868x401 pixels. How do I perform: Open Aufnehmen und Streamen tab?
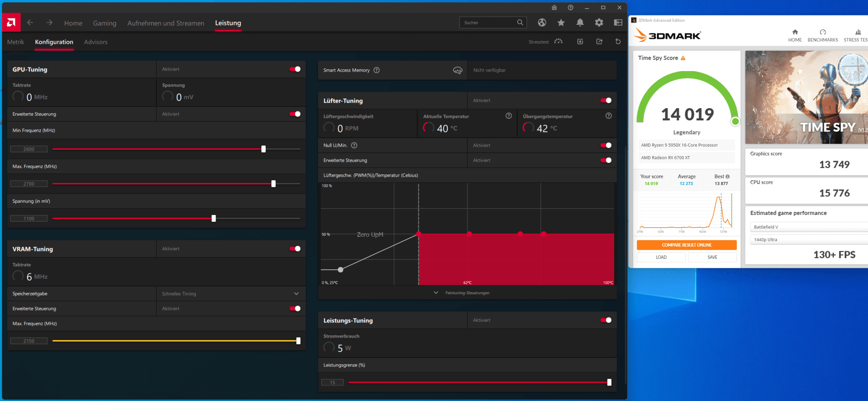(x=166, y=23)
